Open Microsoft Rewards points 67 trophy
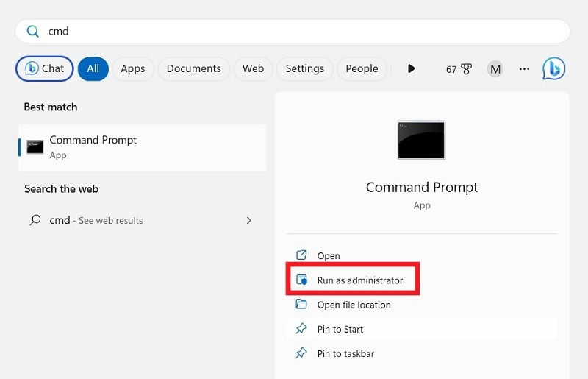588x379 pixels. 459,69
